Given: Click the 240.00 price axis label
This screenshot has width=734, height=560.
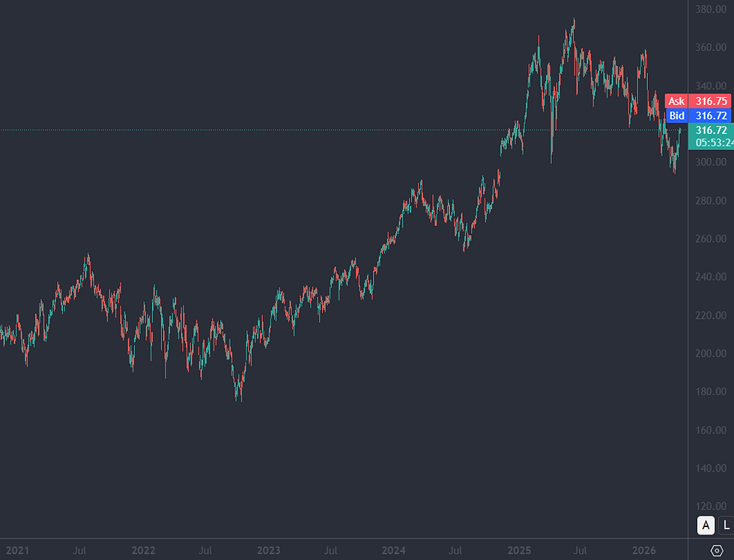Looking at the screenshot, I should pyautogui.click(x=711, y=276).
